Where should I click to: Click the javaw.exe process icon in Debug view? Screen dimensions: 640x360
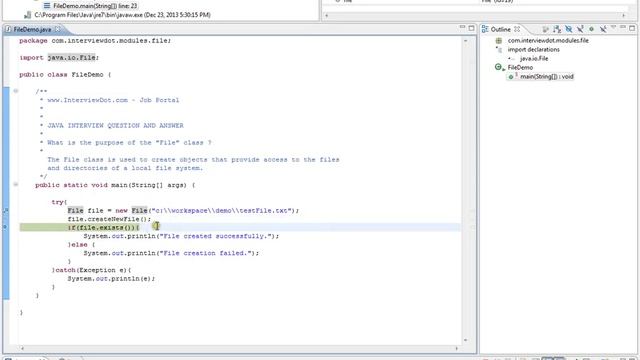click(27, 15)
